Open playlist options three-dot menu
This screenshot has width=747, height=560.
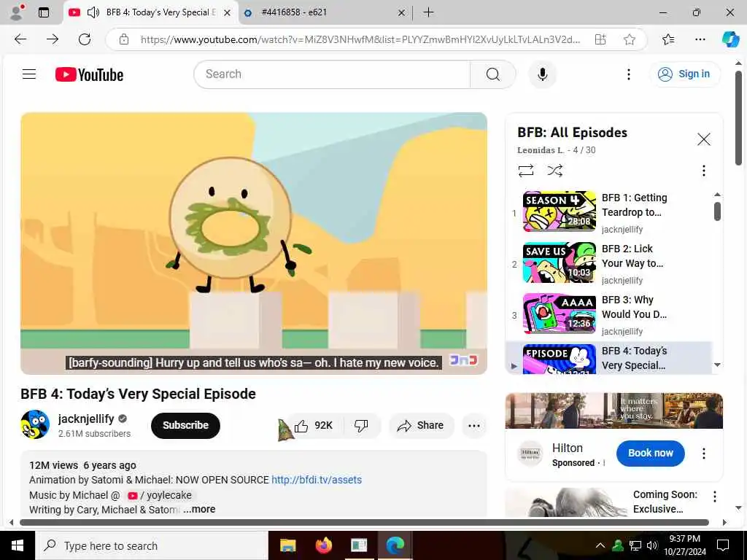(703, 171)
